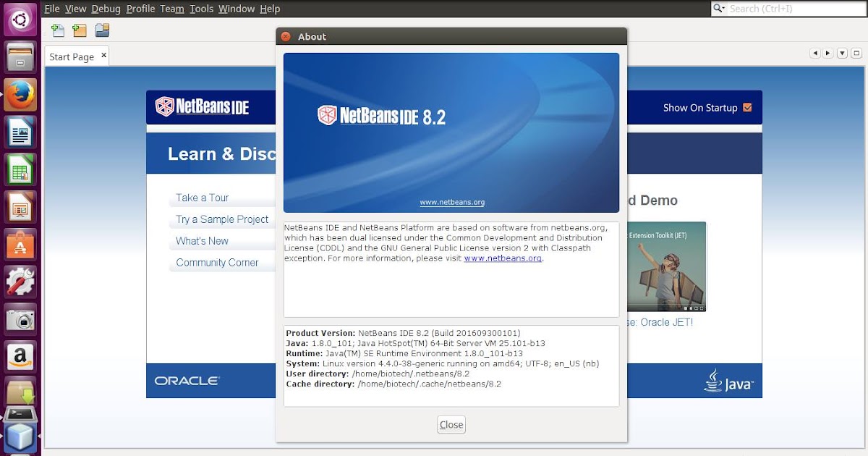Open the Profile menu
The image size is (868, 456).
pyautogui.click(x=140, y=9)
